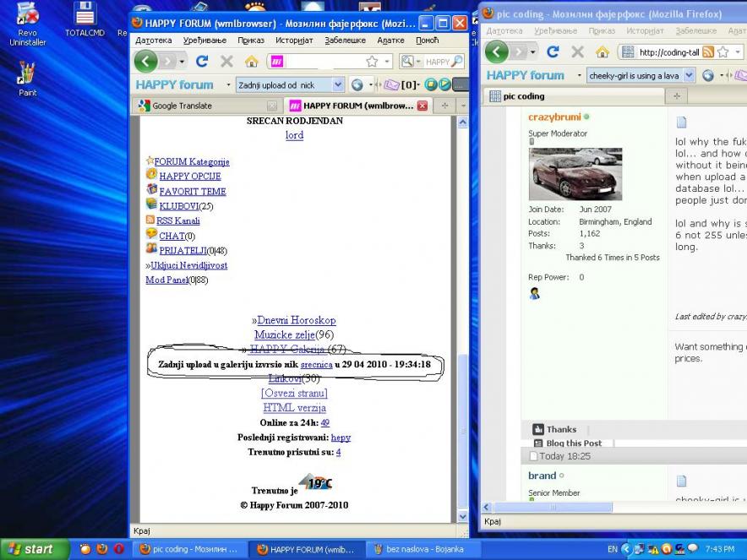Screen dimensions: 747x560
Task: Click home icon in HAPPY FORUM window
Action: tap(251, 62)
